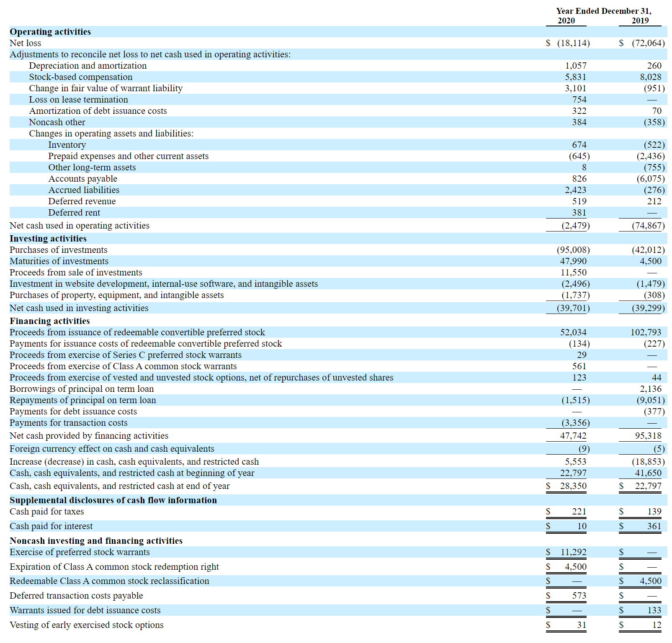Click the 'Accounts payable' label

[83, 179]
